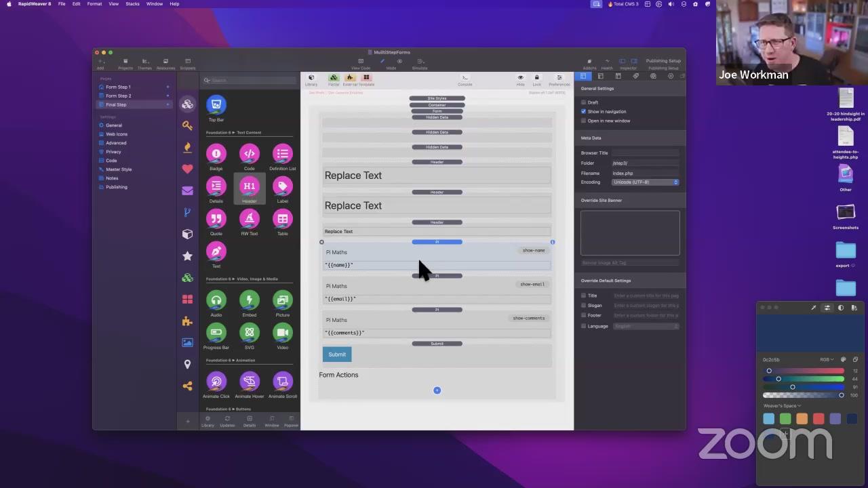Uncheck Show in navigation

coord(583,111)
